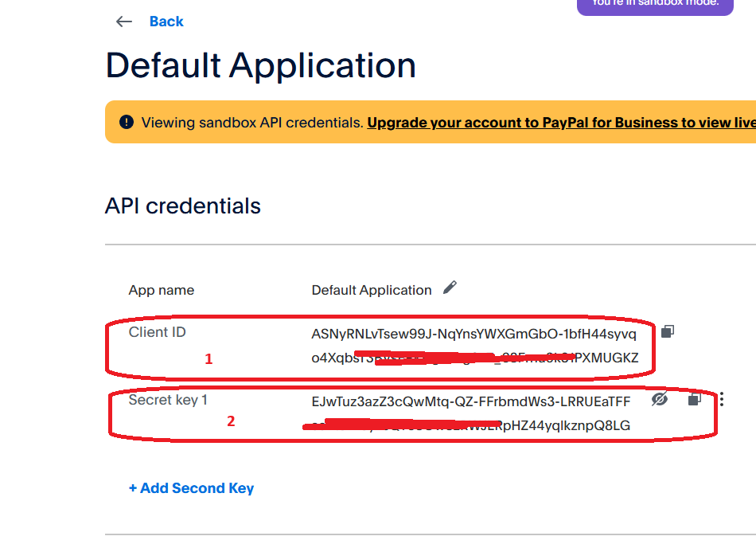The width and height of the screenshot is (756, 544).
Task: Edit the app name with the pencil icon
Action: 450,288
